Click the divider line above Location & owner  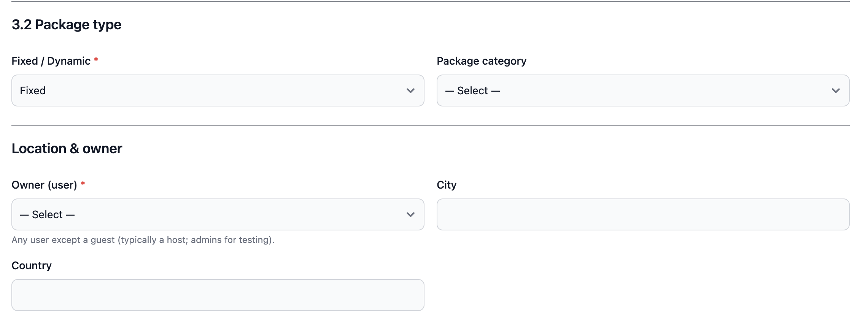tap(430, 125)
